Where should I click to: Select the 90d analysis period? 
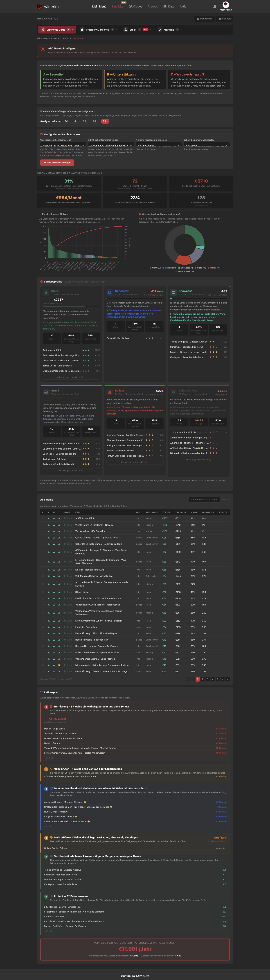click(x=105, y=121)
